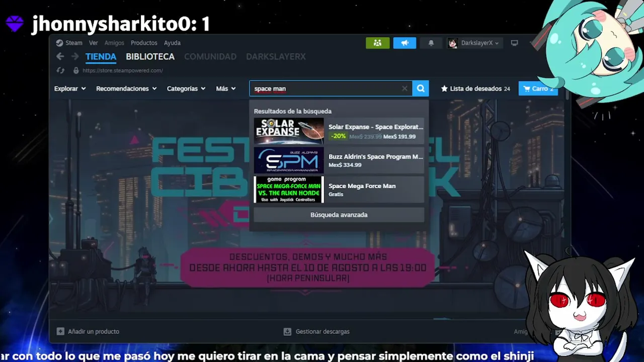644x362 pixels.
Task: Click the Mex$ 191.99 price
Action: tap(399, 136)
